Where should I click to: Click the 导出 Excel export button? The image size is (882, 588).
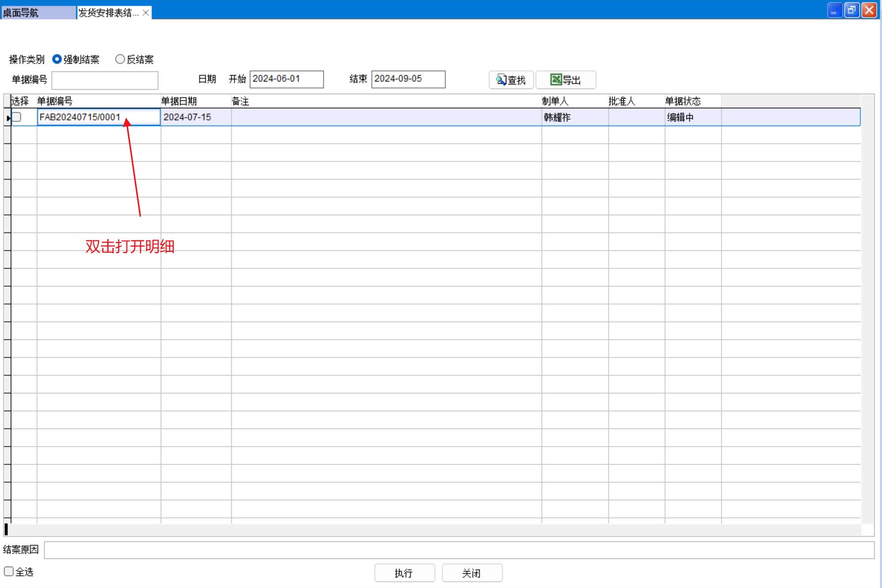pos(566,80)
